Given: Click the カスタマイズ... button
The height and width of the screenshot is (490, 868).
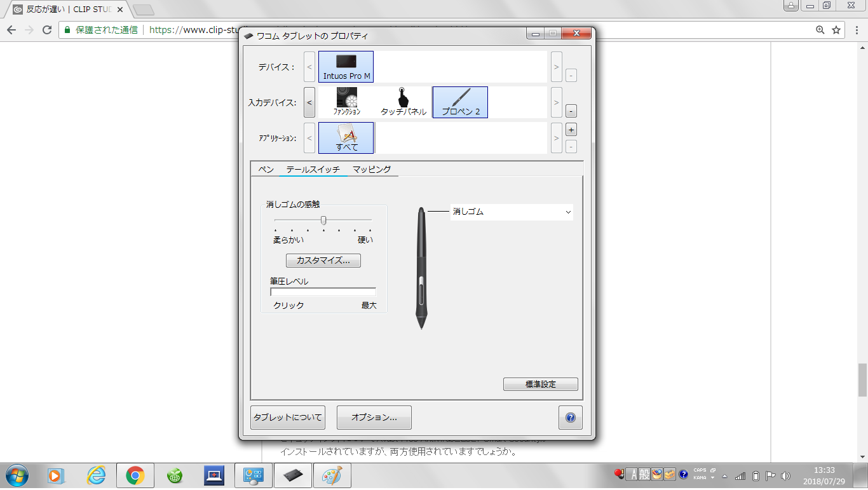Looking at the screenshot, I should click(x=323, y=261).
